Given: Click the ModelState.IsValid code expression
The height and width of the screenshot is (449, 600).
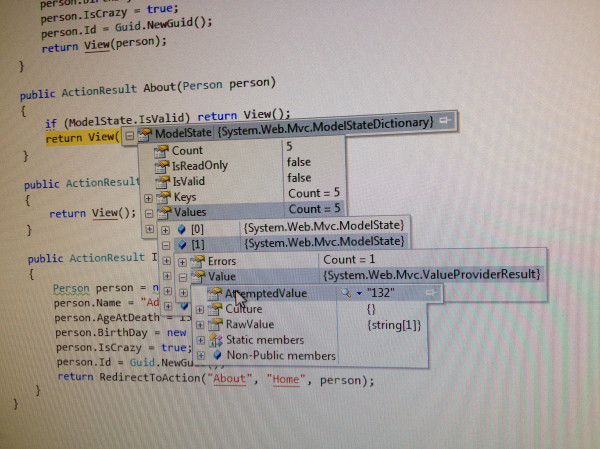Looking at the screenshot, I should point(129,120).
